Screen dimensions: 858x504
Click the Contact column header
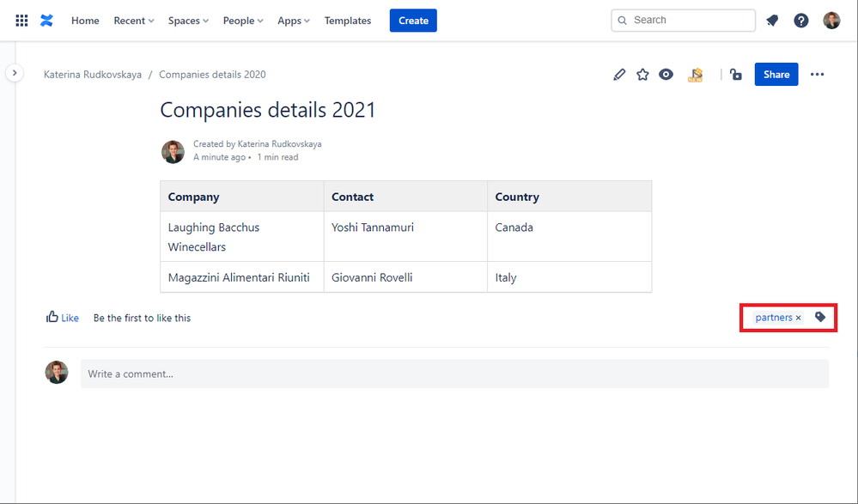coord(405,197)
